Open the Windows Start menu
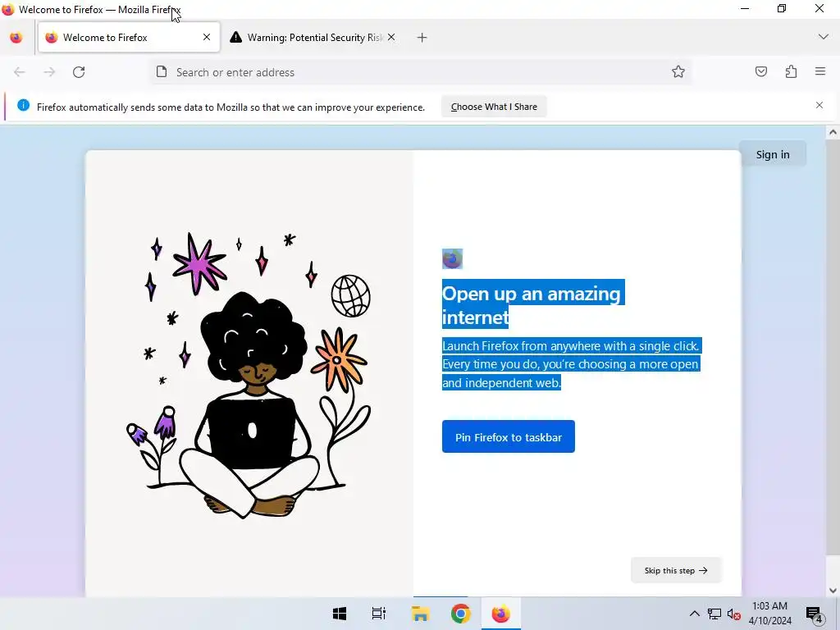Viewport: 840px width, 630px height. pos(339,614)
